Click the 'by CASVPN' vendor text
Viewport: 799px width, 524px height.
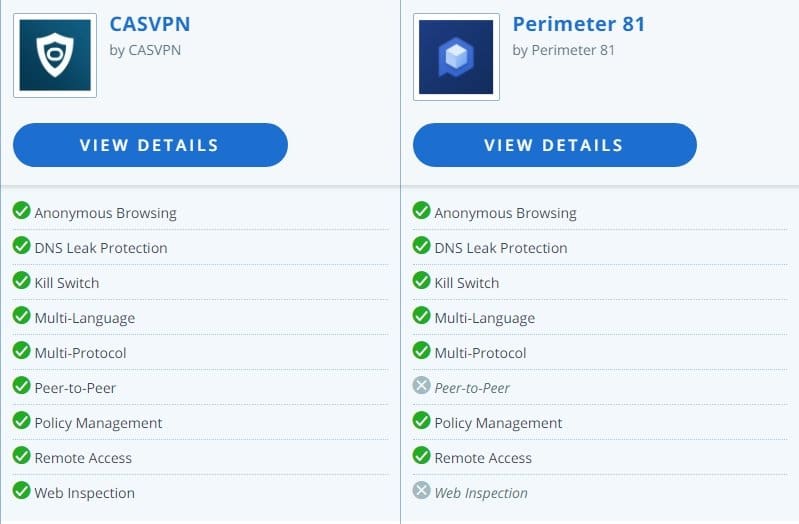pos(145,50)
